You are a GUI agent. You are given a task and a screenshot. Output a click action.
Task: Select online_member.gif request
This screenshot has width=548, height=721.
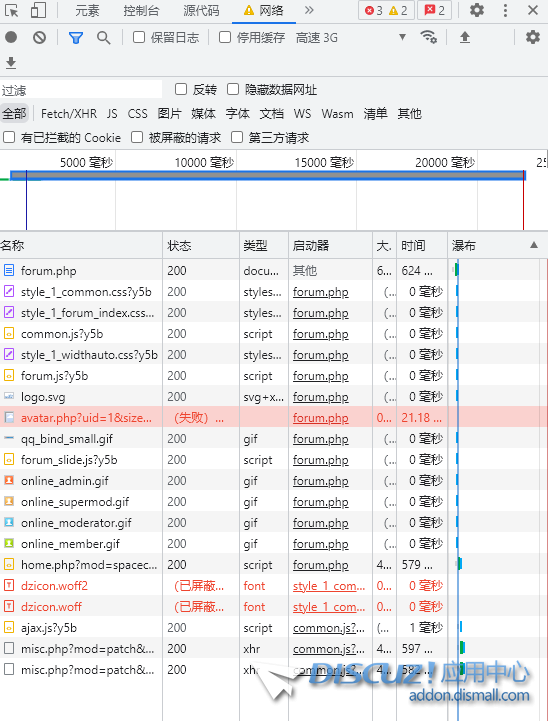[x=274, y=544]
